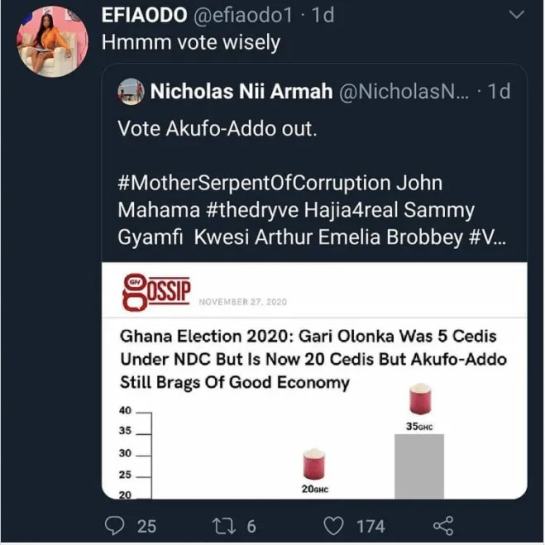Open quoted tweet text 'Vote Akufo-Addo out.'
This screenshot has width=545, height=545.
point(217,129)
